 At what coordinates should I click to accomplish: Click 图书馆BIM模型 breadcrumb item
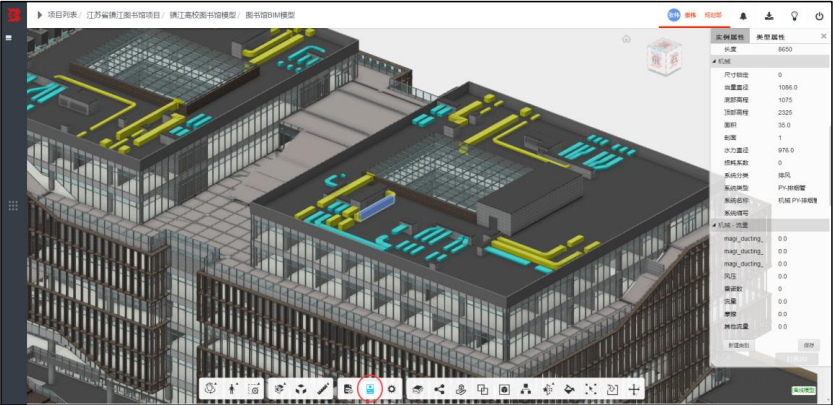point(270,15)
